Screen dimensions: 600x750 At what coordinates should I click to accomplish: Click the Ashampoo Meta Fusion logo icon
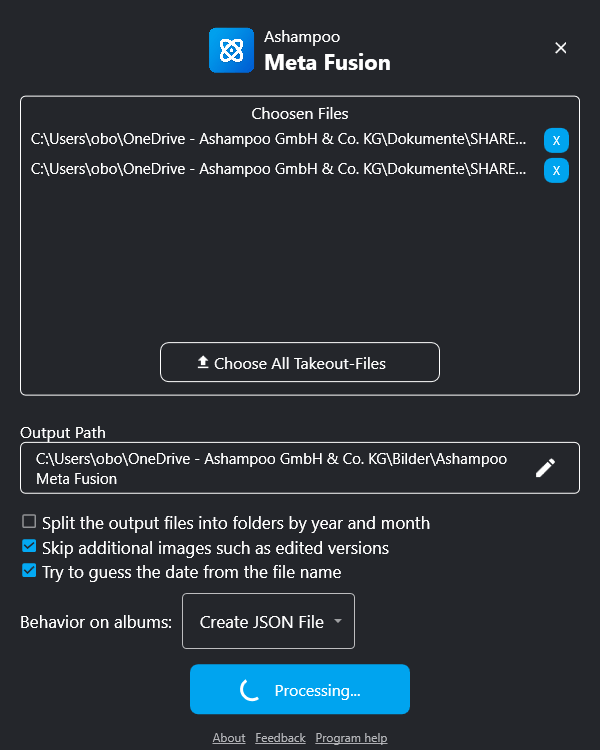[x=232, y=50]
